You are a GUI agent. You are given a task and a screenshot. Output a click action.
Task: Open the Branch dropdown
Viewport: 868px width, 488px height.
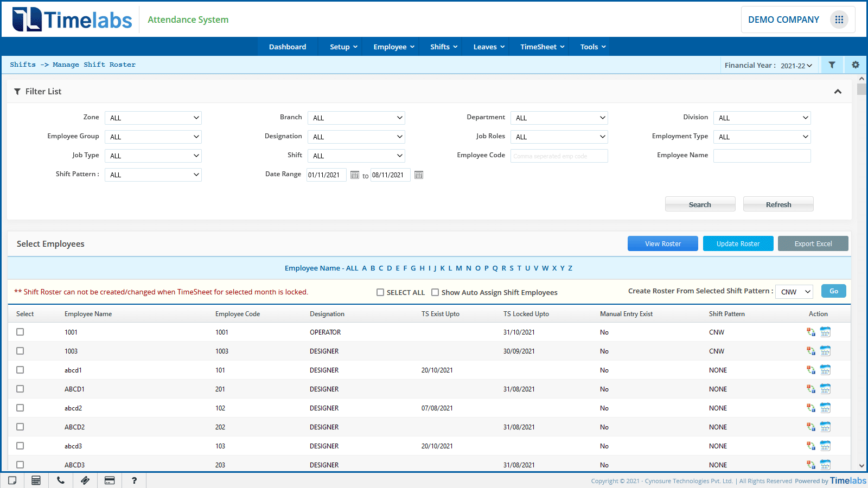[x=356, y=118]
